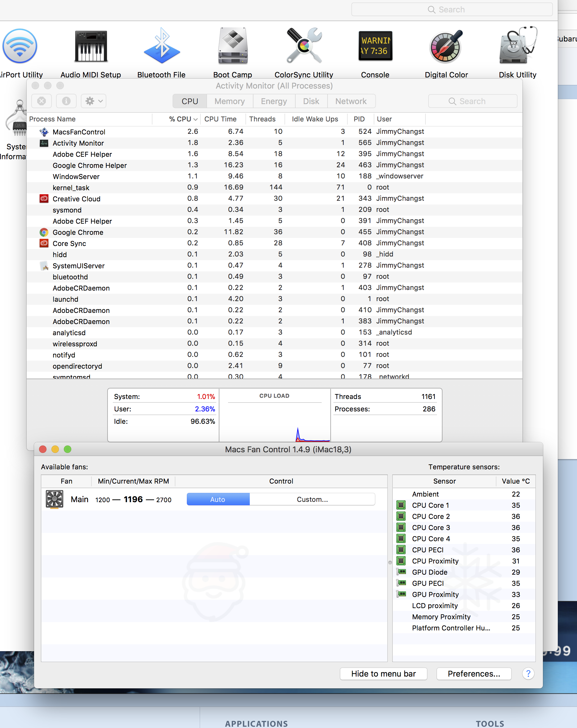577x728 pixels.
Task: Click the Value °C column header
Action: [516, 481]
